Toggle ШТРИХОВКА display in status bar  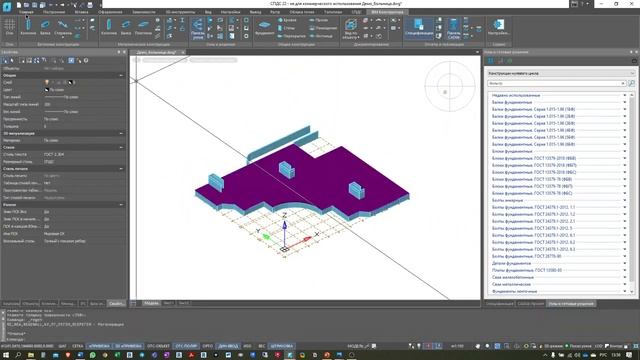[282, 346]
